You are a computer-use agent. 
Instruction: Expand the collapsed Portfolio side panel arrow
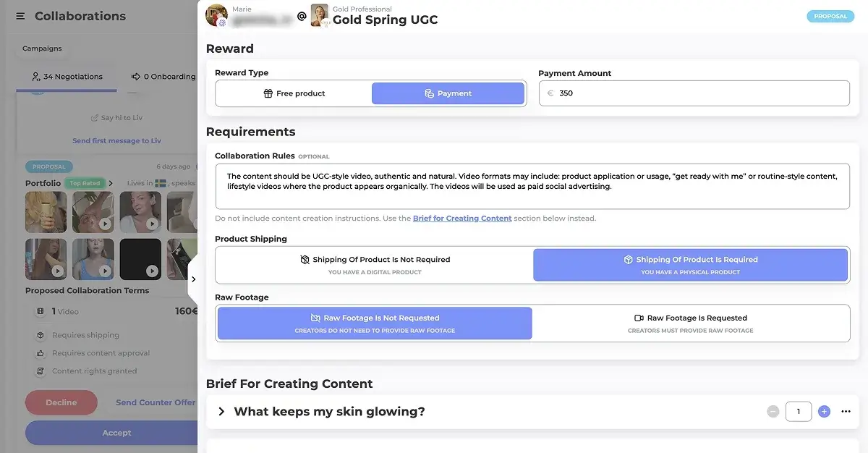[x=194, y=277]
